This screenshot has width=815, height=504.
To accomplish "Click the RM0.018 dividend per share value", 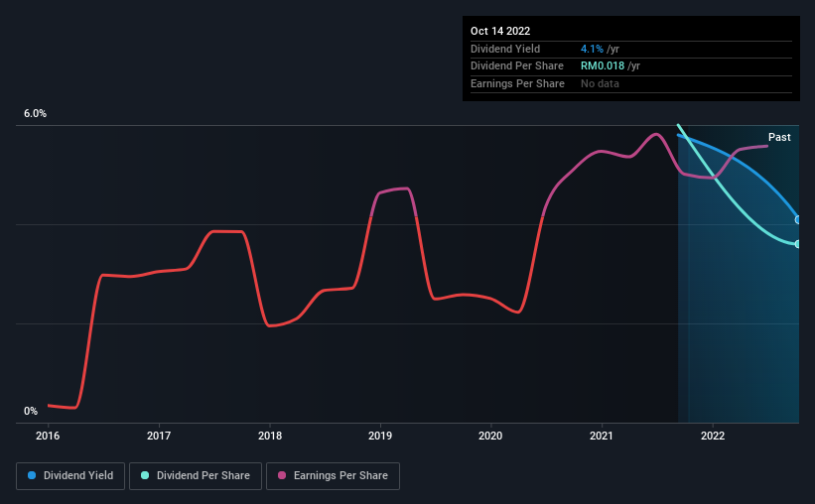I will (x=603, y=66).
